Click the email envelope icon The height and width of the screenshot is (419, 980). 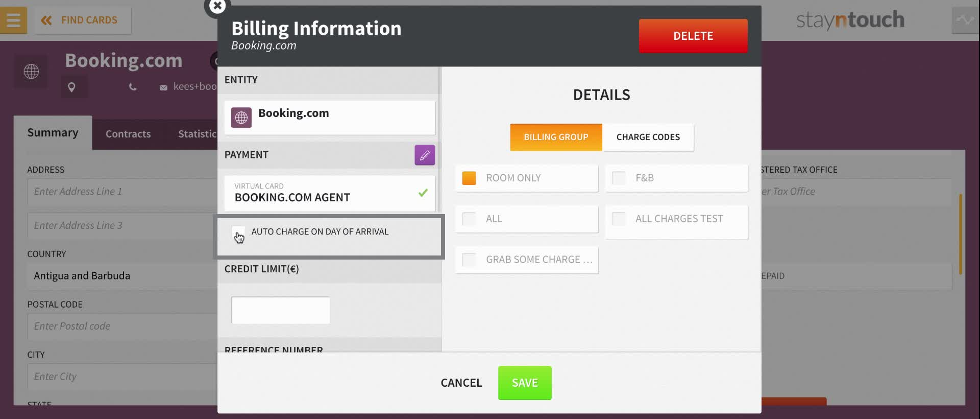(x=163, y=87)
